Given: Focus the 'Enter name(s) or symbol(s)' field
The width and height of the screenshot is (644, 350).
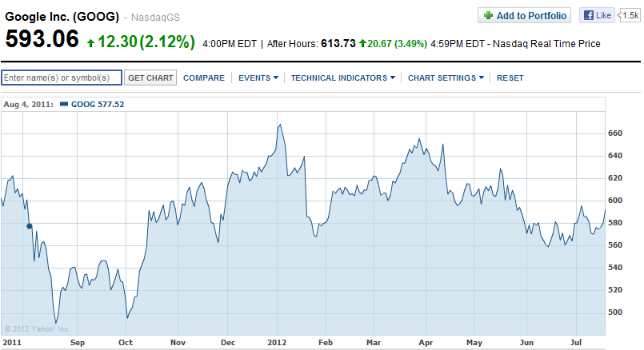Looking at the screenshot, I should [x=62, y=78].
